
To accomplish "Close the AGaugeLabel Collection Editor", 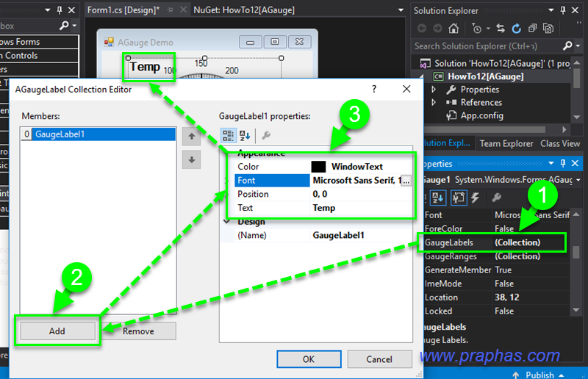I will (x=406, y=89).
